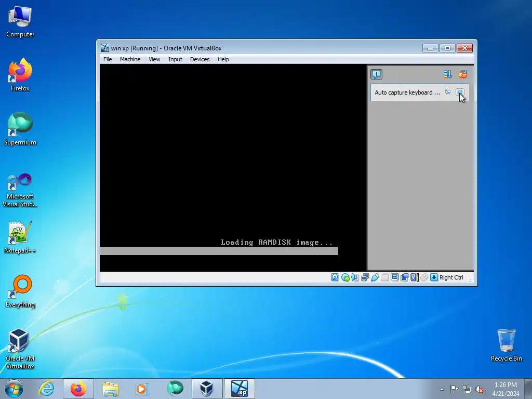The image size is (532, 399).
Task: Click the notification ordering icon with arrow
Action: [447, 74]
